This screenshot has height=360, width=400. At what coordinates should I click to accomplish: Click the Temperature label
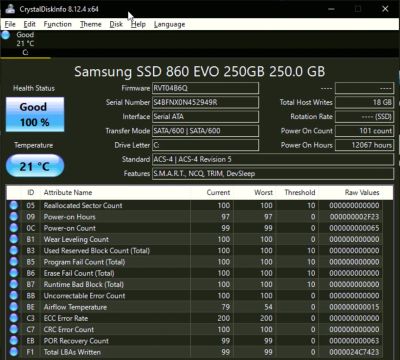tap(34, 145)
